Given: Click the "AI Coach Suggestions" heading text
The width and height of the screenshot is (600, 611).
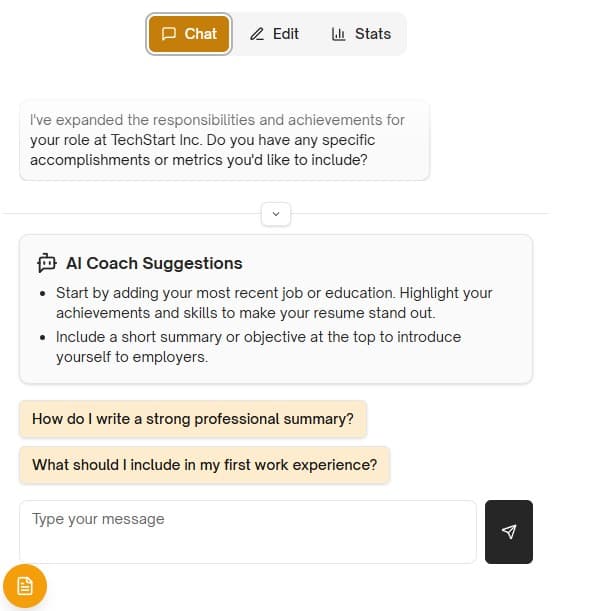Looking at the screenshot, I should [x=154, y=264].
